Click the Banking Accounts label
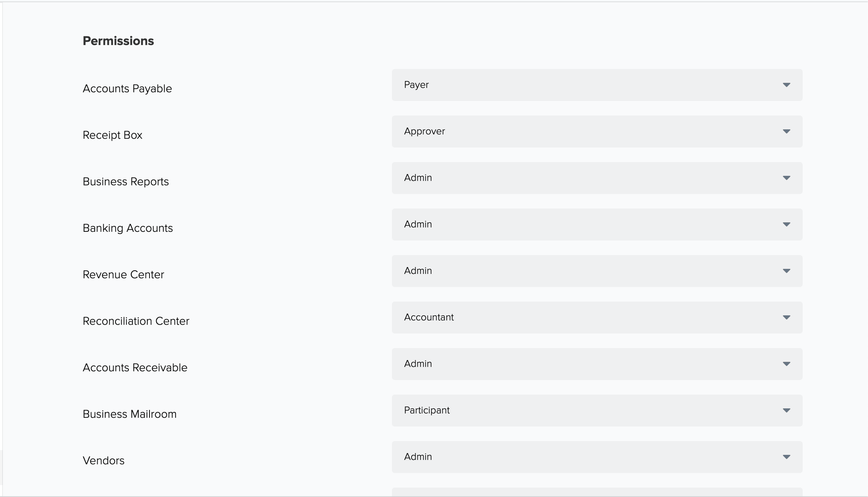The image size is (868, 497). 128,228
